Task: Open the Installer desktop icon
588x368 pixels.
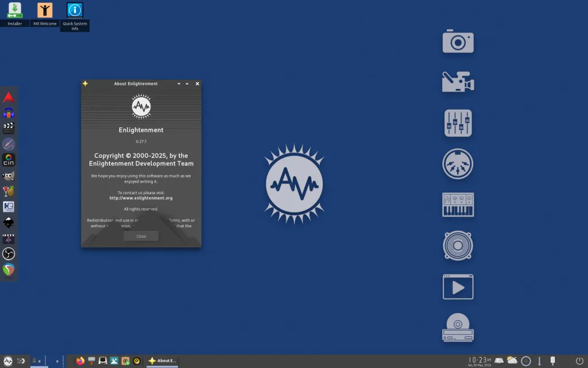Action: pos(14,14)
